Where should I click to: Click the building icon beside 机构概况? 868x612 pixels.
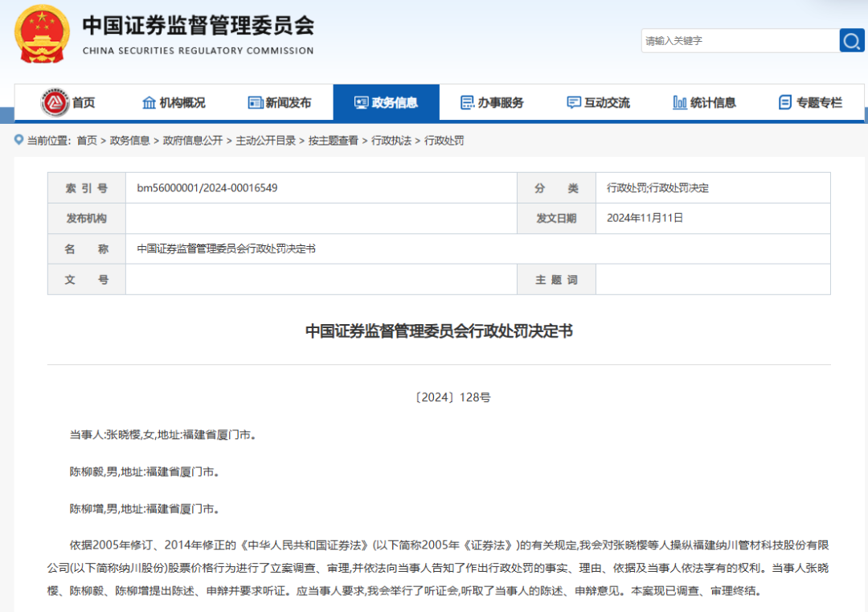point(149,103)
